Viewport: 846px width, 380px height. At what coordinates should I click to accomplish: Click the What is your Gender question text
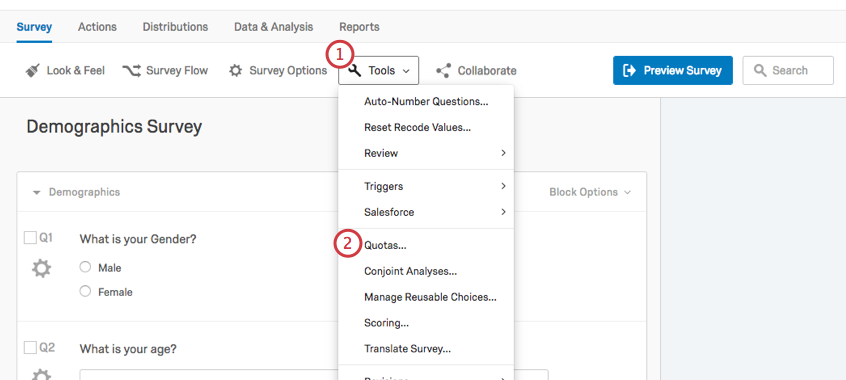[138, 239]
